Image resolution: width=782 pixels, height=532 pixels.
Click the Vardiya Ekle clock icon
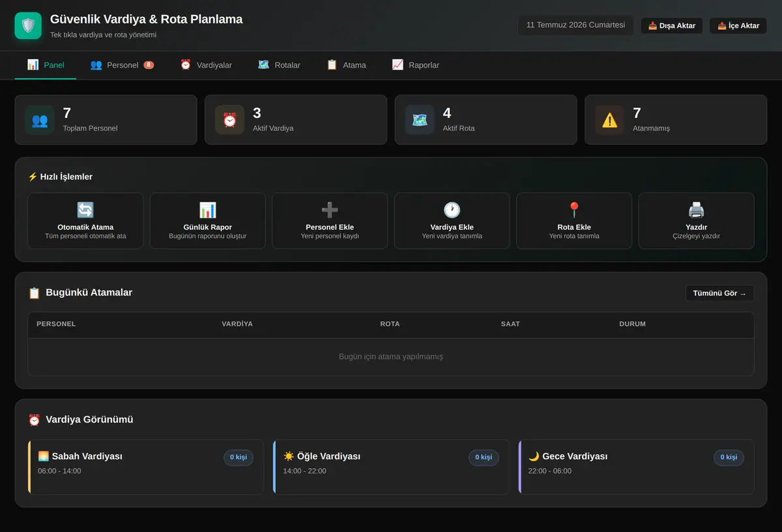click(452, 210)
